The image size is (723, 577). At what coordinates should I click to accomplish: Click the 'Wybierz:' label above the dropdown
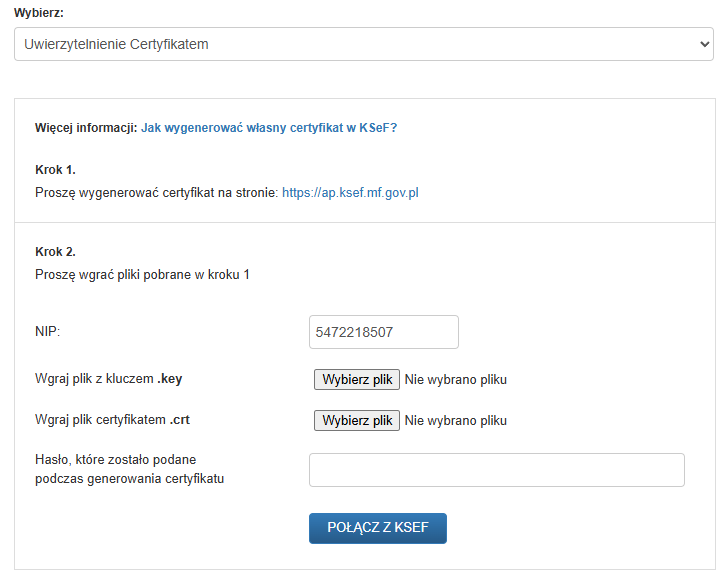pos(39,12)
